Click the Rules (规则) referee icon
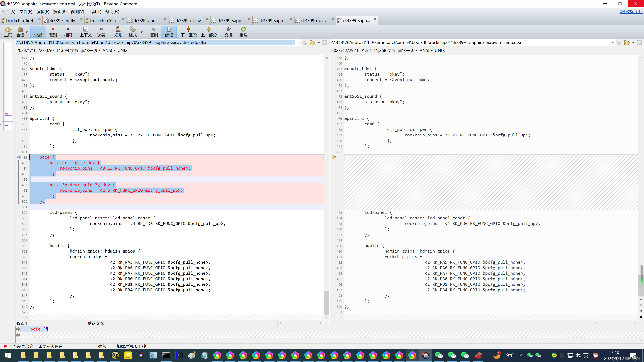The height and width of the screenshot is (362, 644). (x=118, y=32)
